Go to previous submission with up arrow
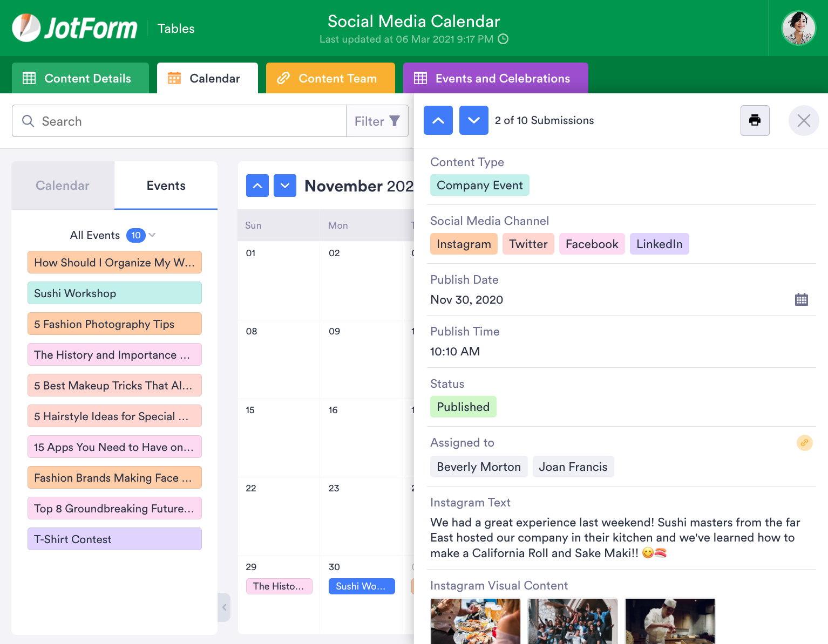The width and height of the screenshot is (828, 644). point(438,120)
